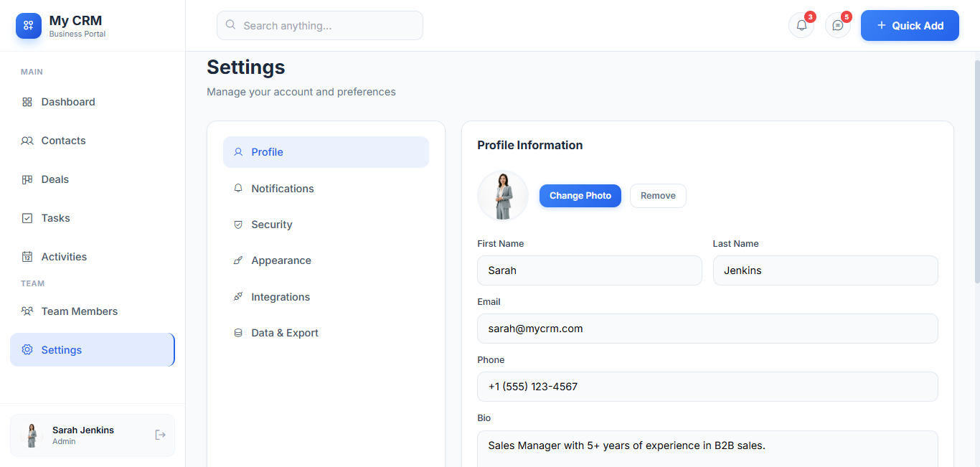Click the Remove photo button
The image size is (980, 467).
(x=658, y=196)
